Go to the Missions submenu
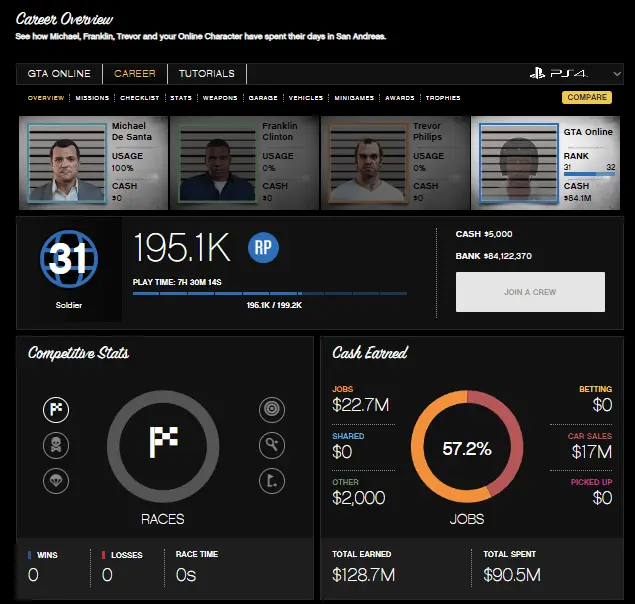 [x=92, y=98]
